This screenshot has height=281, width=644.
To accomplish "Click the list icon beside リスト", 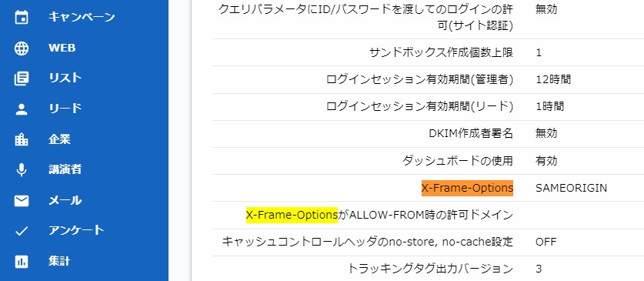I will [x=22, y=79].
